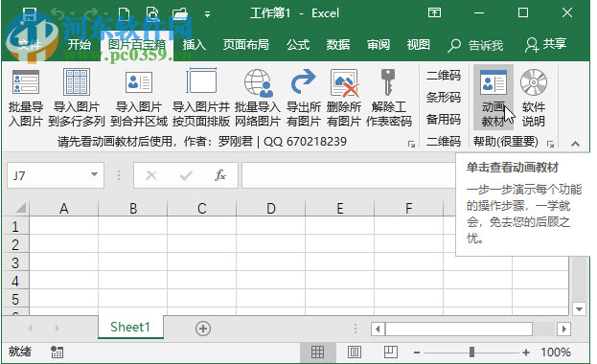
Task: Click the new document icon in quick access
Action: (124, 14)
